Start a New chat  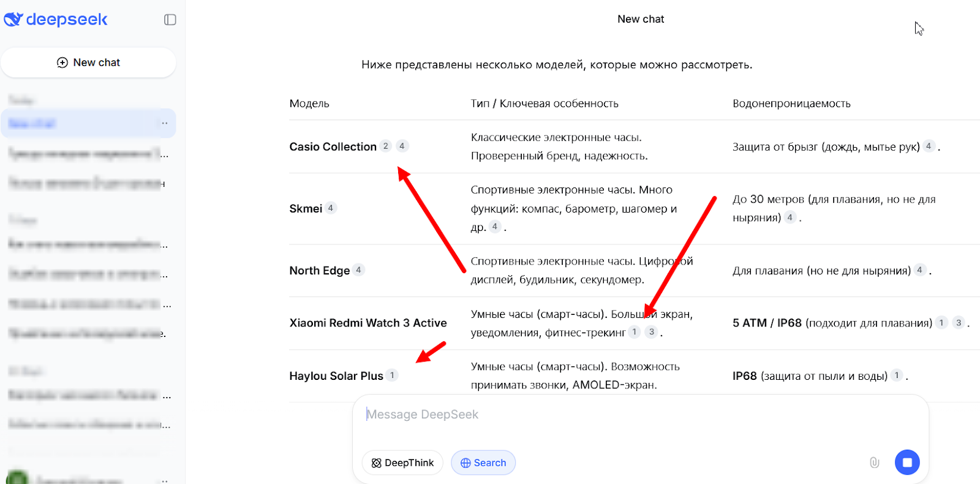tap(89, 62)
